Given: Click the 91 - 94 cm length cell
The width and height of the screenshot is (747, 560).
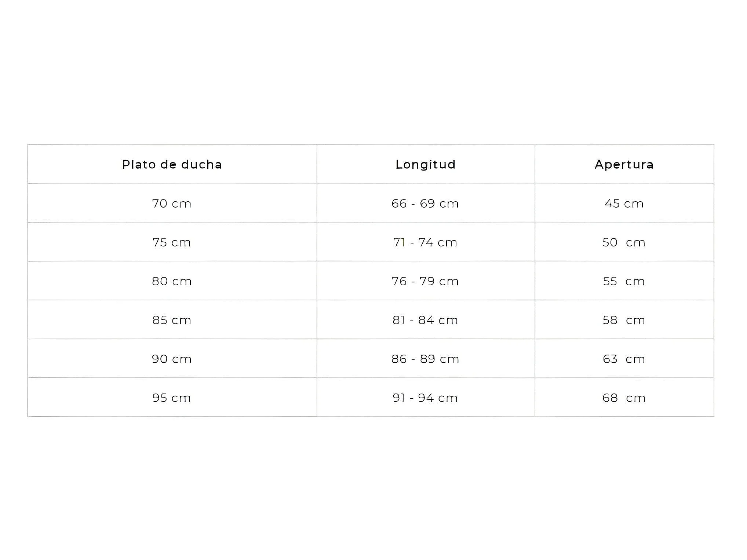Looking at the screenshot, I should pyautogui.click(x=425, y=398).
